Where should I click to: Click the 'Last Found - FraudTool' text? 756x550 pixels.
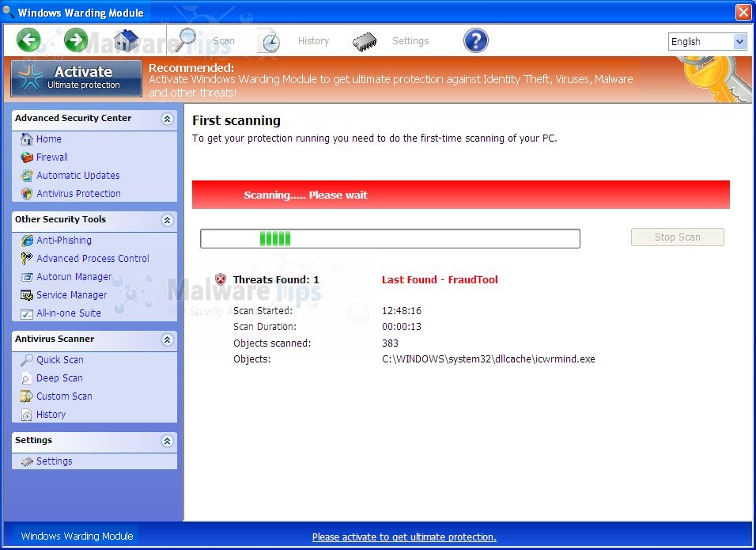440,280
